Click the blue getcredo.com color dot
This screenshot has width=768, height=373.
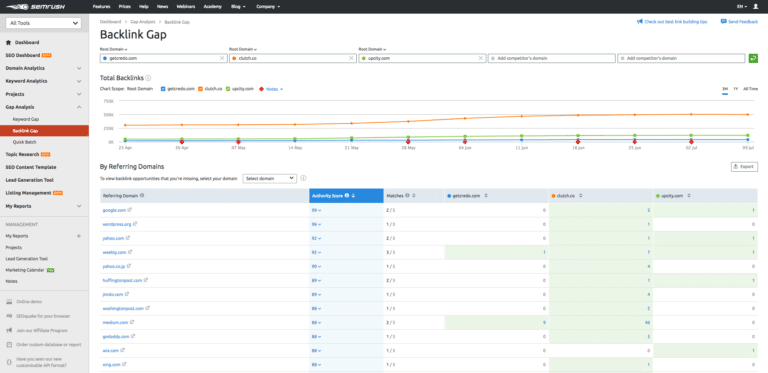pyautogui.click(x=104, y=58)
